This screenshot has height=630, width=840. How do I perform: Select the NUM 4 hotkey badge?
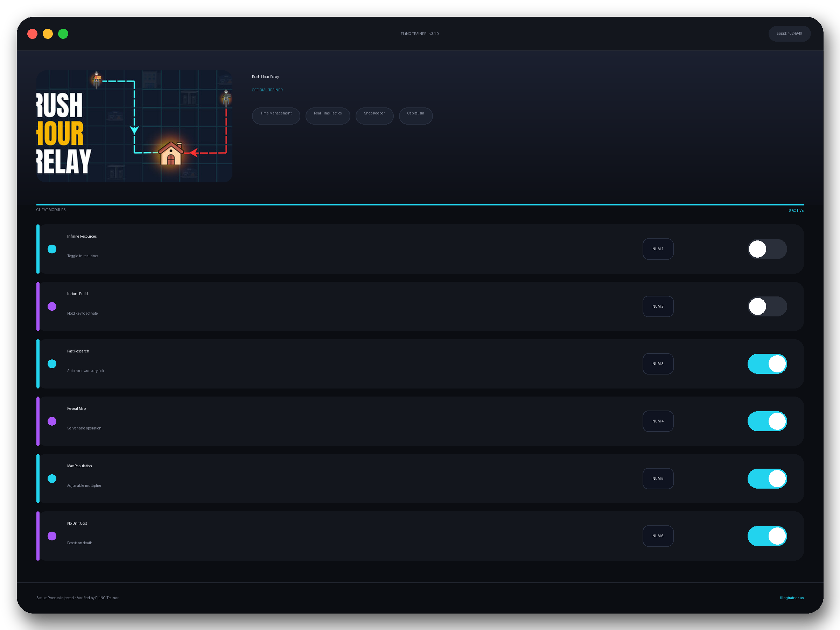[658, 421]
